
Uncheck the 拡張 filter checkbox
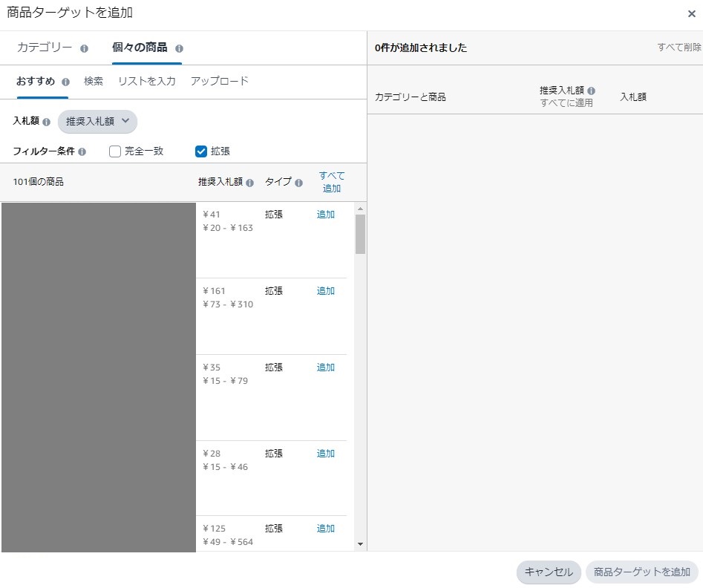pyautogui.click(x=200, y=151)
